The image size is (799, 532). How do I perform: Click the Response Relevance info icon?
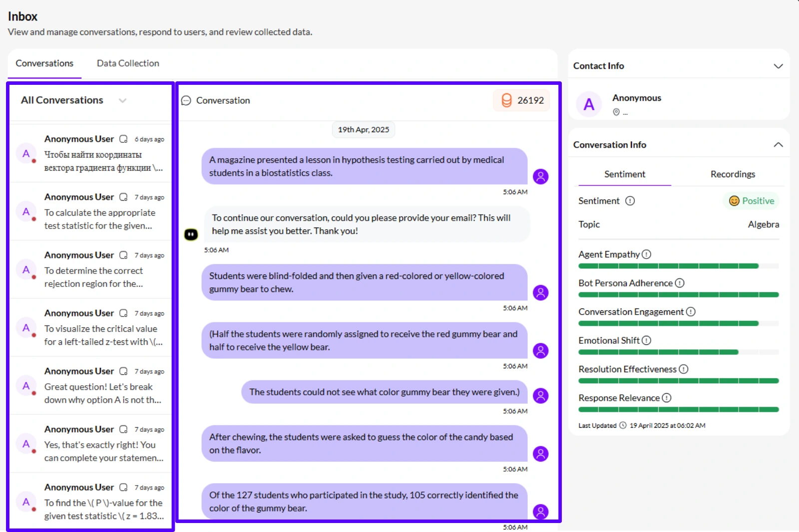coord(667,398)
